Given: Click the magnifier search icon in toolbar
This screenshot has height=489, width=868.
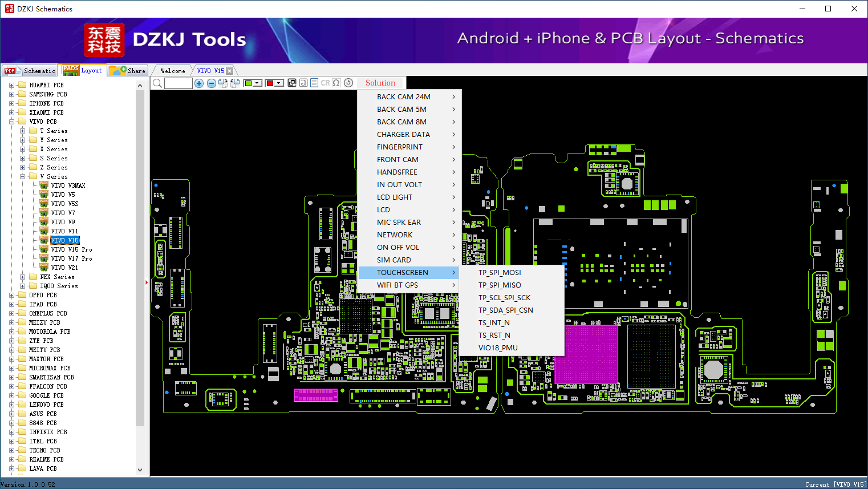Looking at the screenshot, I should coord(157,83).
